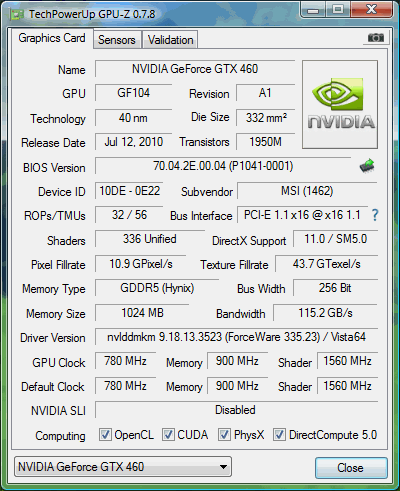
Task: Open the GPU selection dropdown arrow
Action: (224, 467)
